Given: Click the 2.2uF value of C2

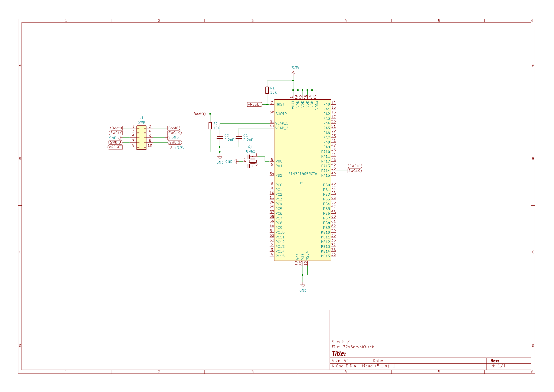Looking at the screenshot, I should coord(229,140).
